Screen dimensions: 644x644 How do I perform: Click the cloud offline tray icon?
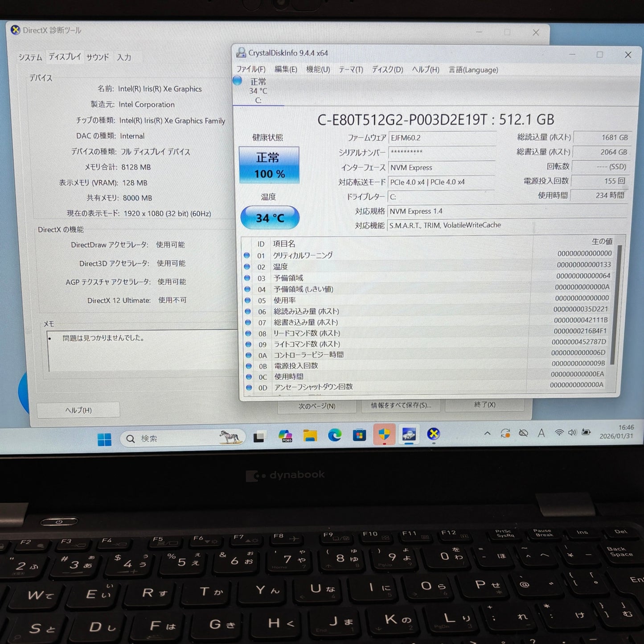(x=524, y=433)
